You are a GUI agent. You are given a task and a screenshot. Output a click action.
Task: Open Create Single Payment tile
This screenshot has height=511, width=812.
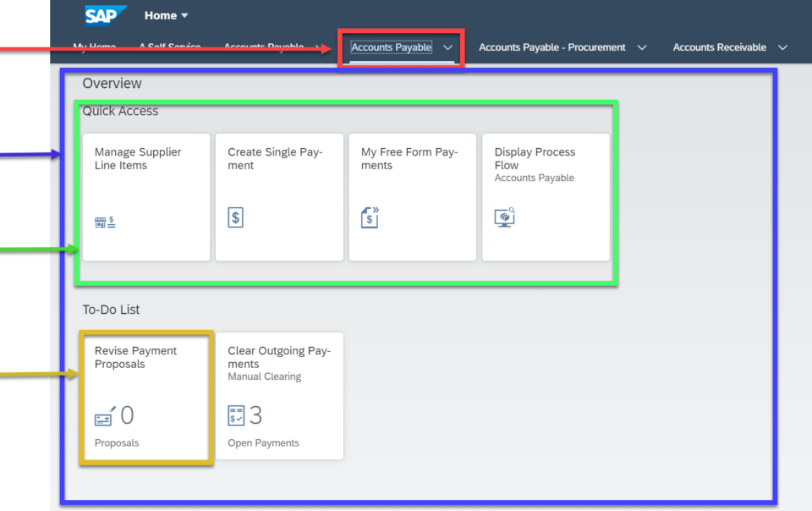[279, 197]
